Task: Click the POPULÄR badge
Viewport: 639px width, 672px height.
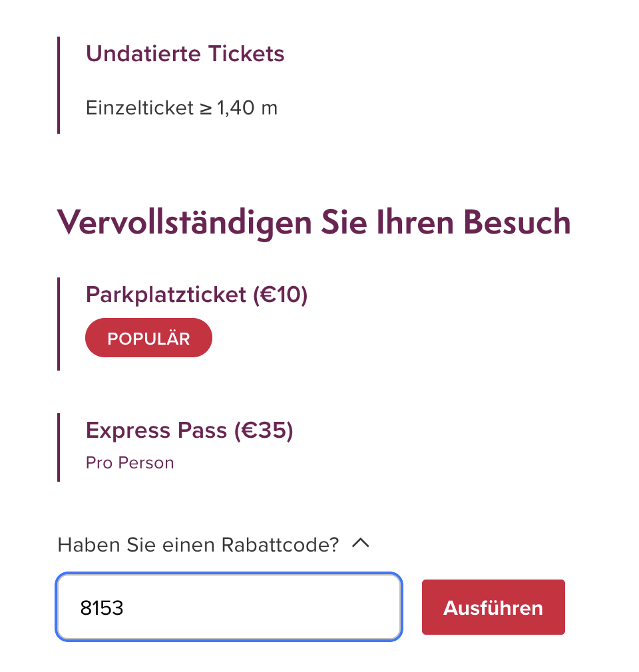Action: click(x=148, y=338)
